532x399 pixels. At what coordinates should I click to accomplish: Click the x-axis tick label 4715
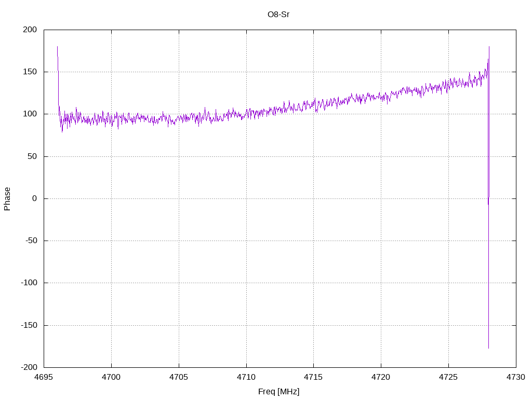click(x=313, y=377)
